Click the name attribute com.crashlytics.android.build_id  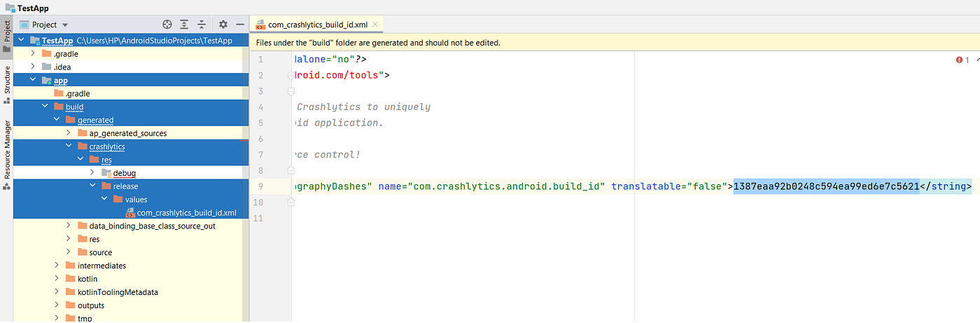click(492, 186)
